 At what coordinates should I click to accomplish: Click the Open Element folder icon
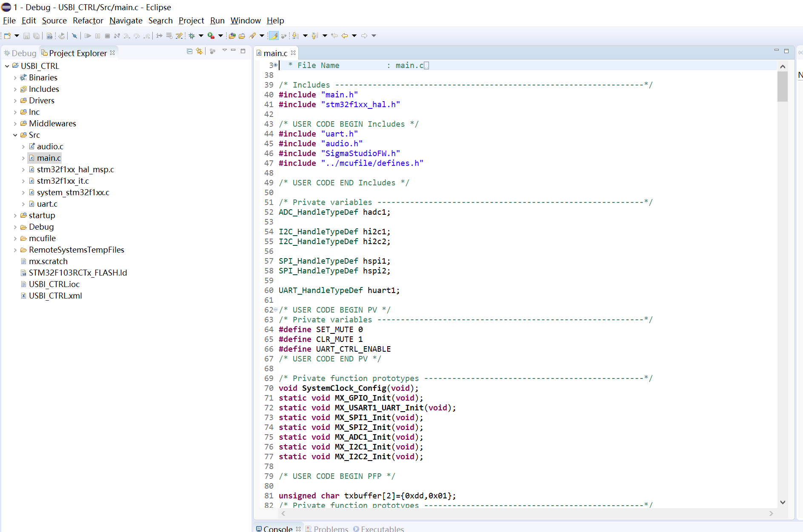pyautogui.click(x=232, y=36)
